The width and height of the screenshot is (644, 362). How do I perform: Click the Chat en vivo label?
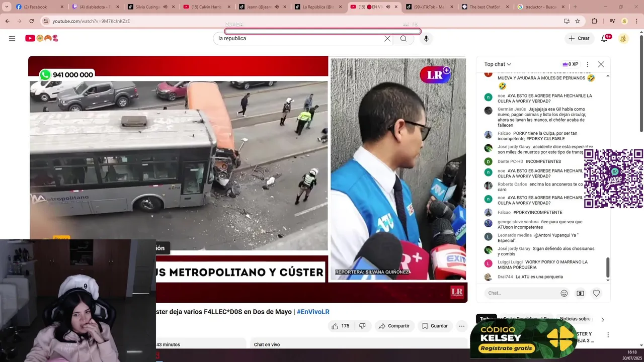pyautogui.click(x=267, y=344)
